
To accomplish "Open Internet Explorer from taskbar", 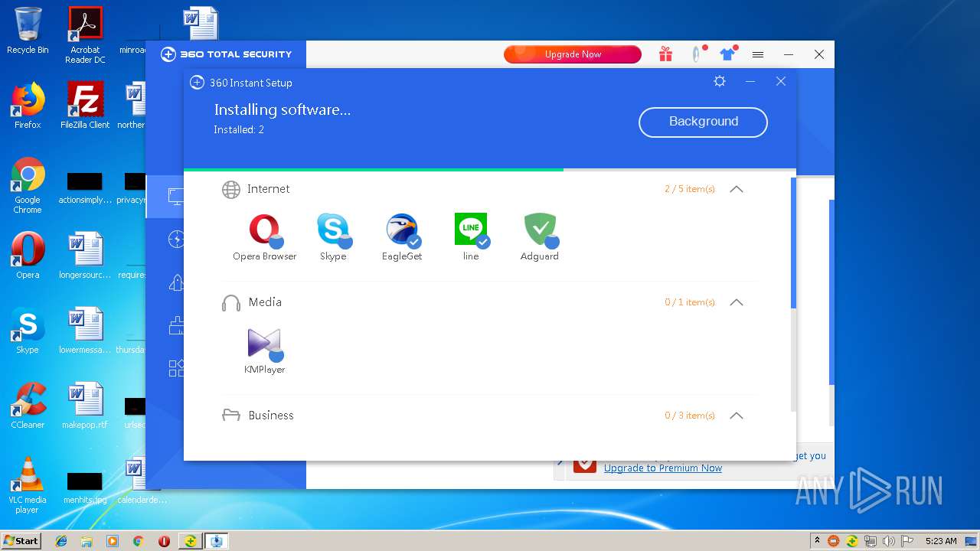I will [61, 541].
